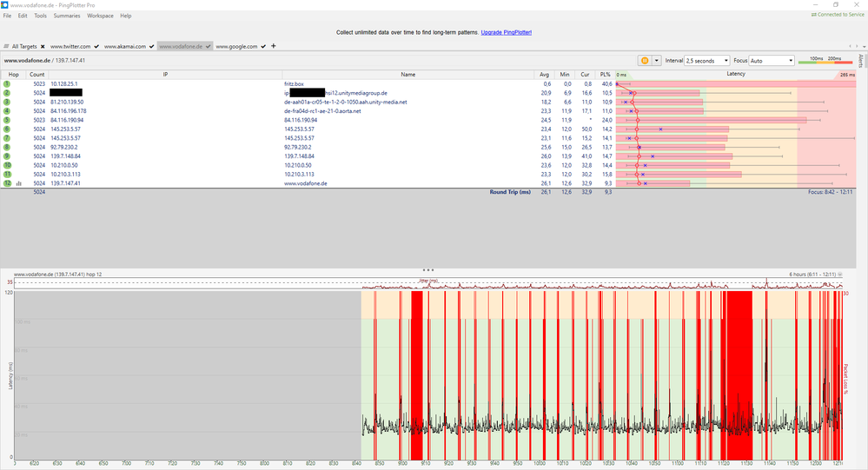Sort by the Hop column header
The width and height of the screenshot is (868, 470).
point(13,74)
